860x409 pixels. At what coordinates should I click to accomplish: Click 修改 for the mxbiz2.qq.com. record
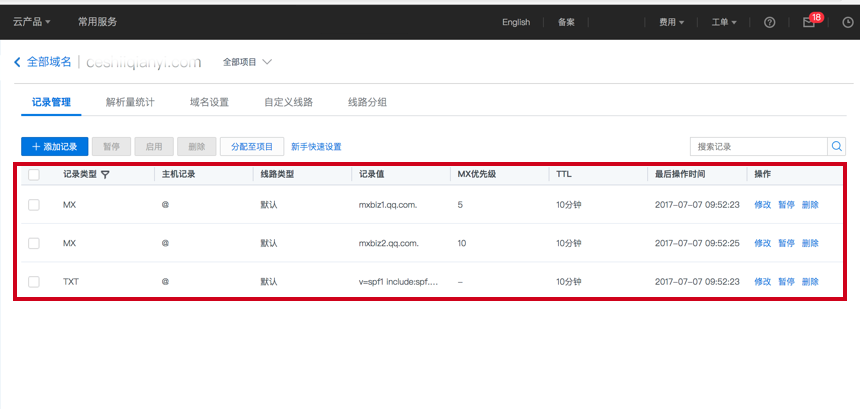[x=762, y=243]
